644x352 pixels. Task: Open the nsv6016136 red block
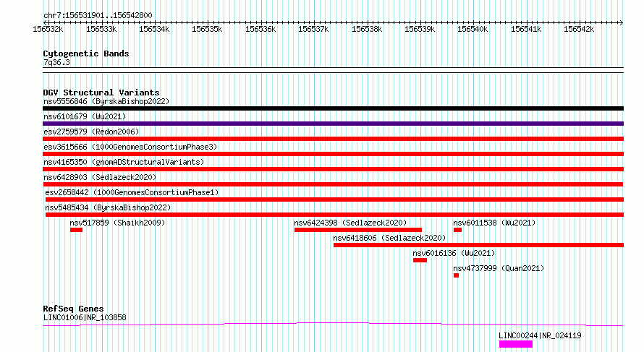420,260
